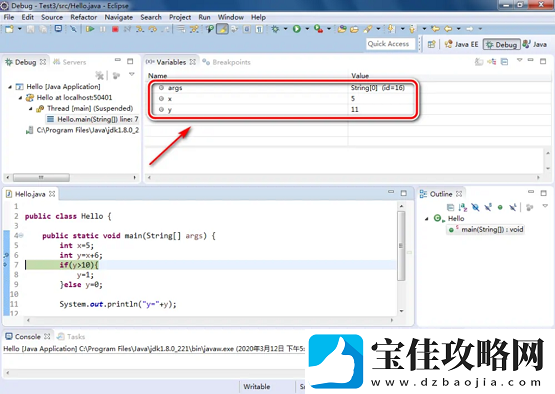Click the Step Over icon
Image resolution: width=555 pixels, height=394 pixels.
153,29
